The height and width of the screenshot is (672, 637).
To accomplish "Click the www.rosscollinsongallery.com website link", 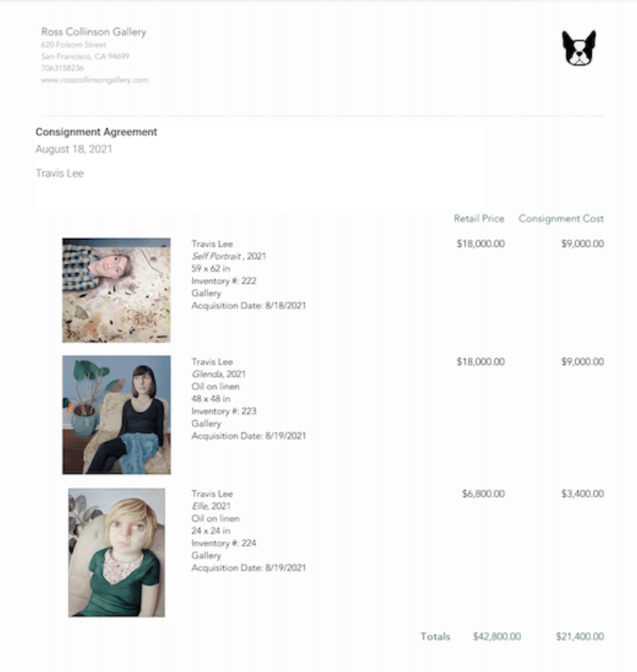I will (95, 80).
